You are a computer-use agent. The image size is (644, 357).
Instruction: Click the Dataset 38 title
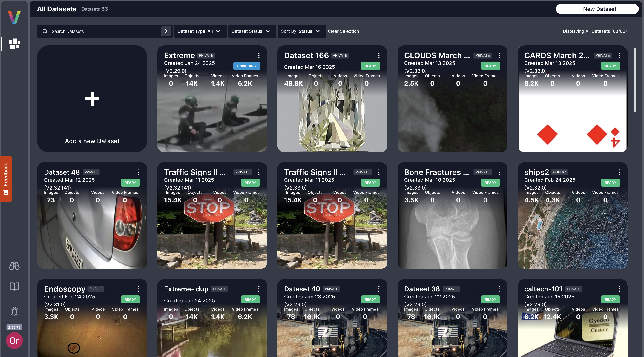tap(422, 289)
